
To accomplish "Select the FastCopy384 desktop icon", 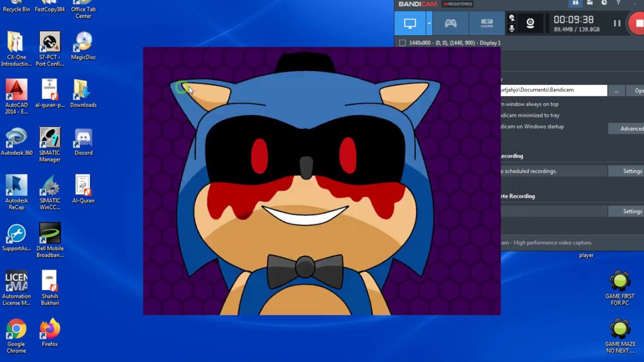I will (x=50, y=7).
